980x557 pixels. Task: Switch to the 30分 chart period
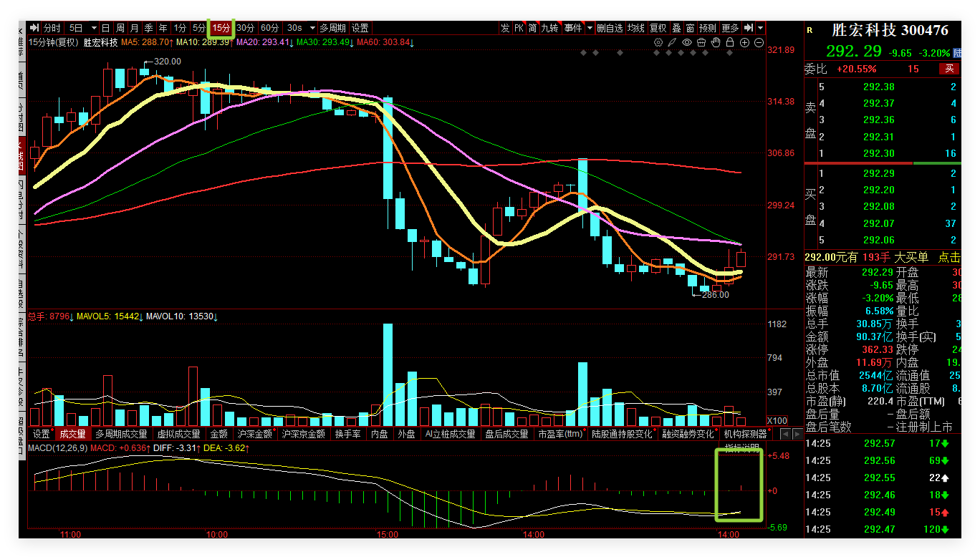point(245,28)
